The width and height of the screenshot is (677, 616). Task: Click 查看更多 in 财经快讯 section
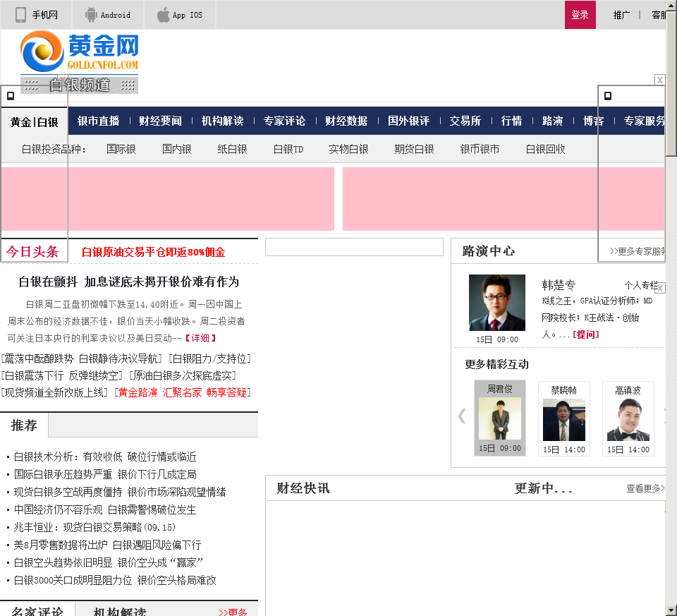click(645, 488)
